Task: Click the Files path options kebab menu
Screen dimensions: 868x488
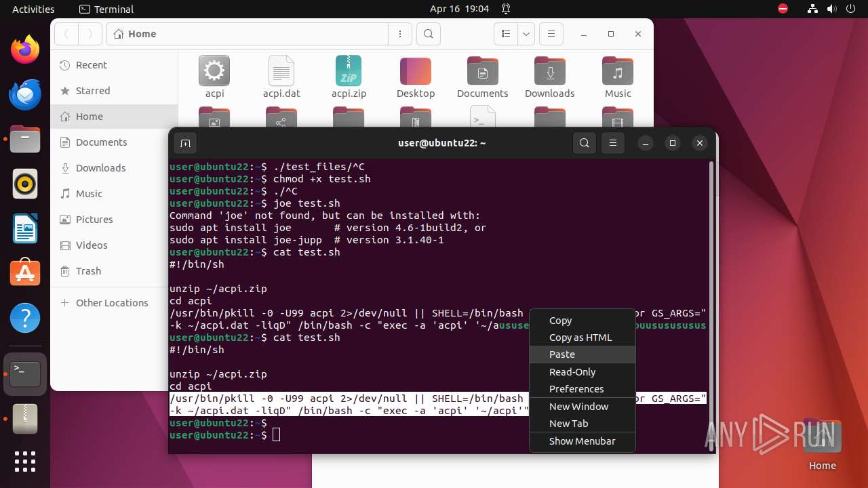Action: [400, 34]
